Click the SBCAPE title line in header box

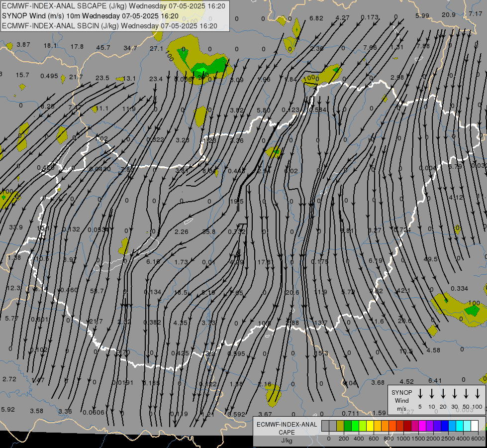click(x=114, y=6)
